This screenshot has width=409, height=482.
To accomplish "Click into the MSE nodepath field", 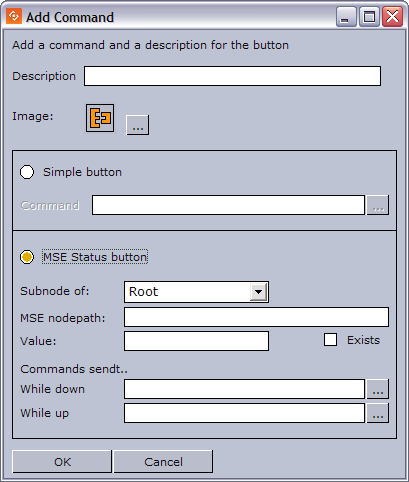I will tap(256, 317).
